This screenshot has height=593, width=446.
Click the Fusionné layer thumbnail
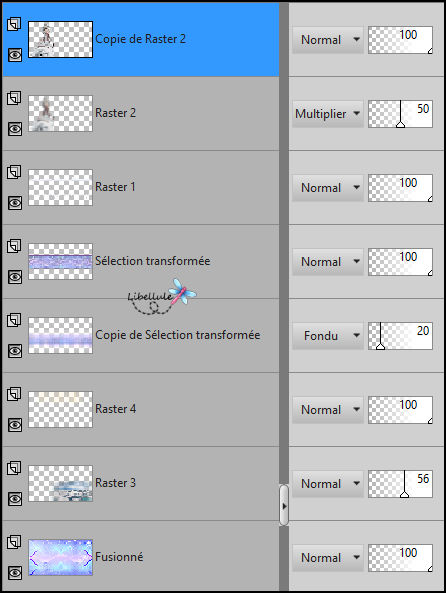pyautogui.click(x=61, y=557)
